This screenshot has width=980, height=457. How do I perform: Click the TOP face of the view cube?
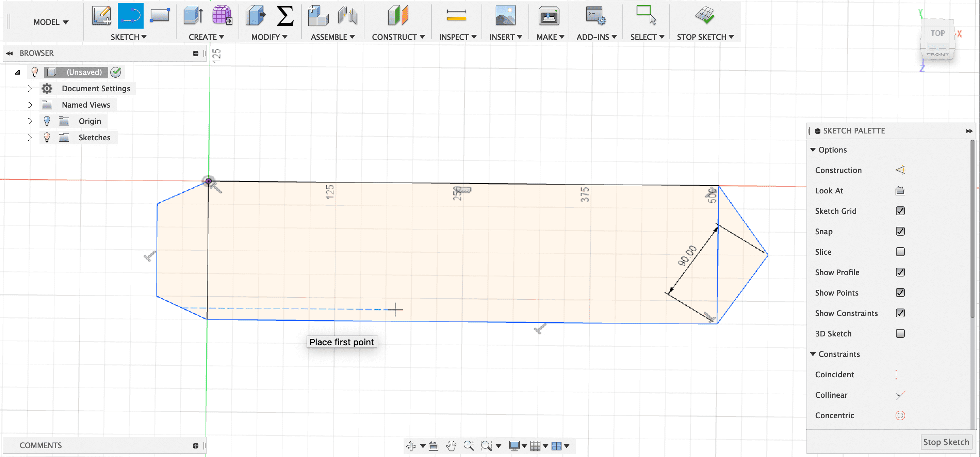click(937, 33)
